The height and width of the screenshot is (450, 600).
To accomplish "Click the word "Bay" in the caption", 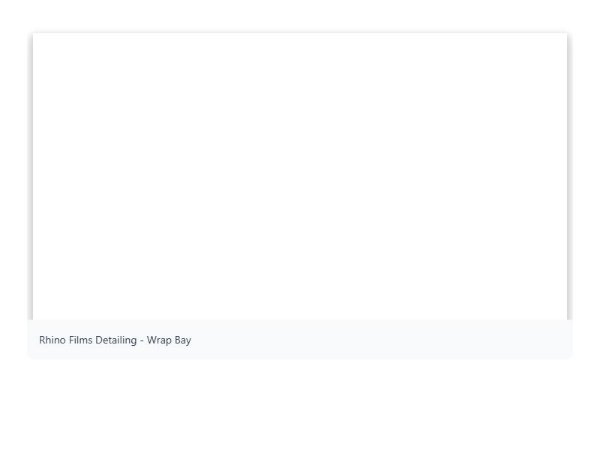I will (183, 340).
